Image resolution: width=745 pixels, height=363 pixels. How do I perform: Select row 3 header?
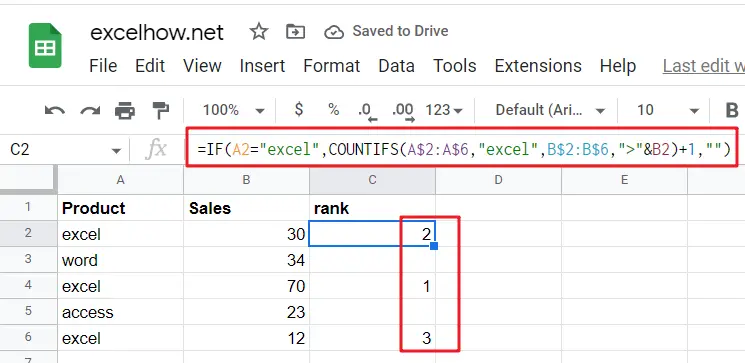[28, 259]
